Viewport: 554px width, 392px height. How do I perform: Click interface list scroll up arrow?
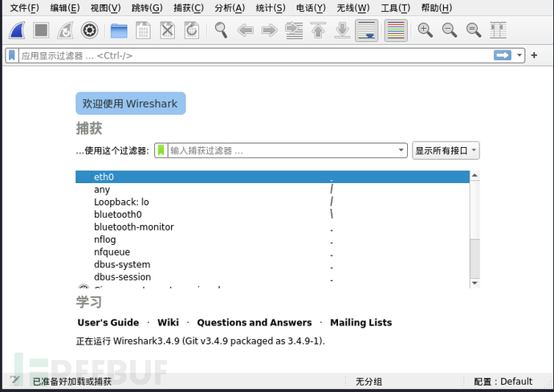pos(475,175)
